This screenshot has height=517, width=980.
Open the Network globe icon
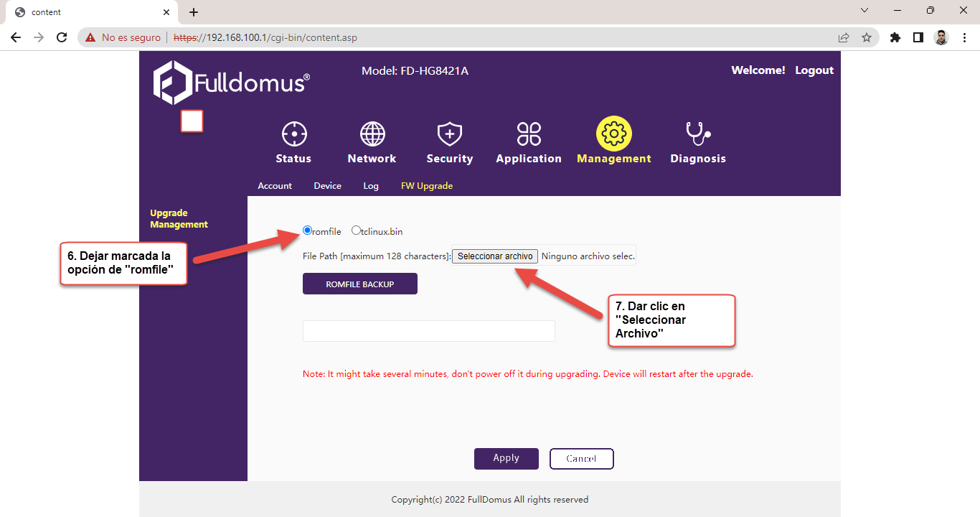[372, 134]
